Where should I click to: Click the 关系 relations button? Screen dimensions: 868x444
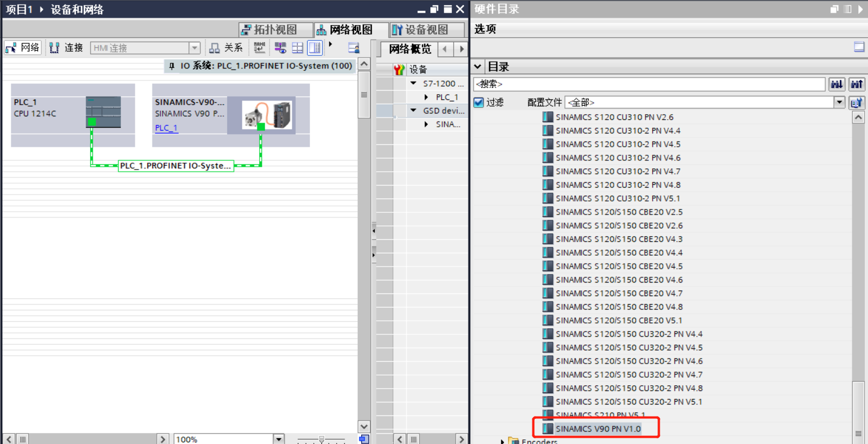click(x=227, y=48)
